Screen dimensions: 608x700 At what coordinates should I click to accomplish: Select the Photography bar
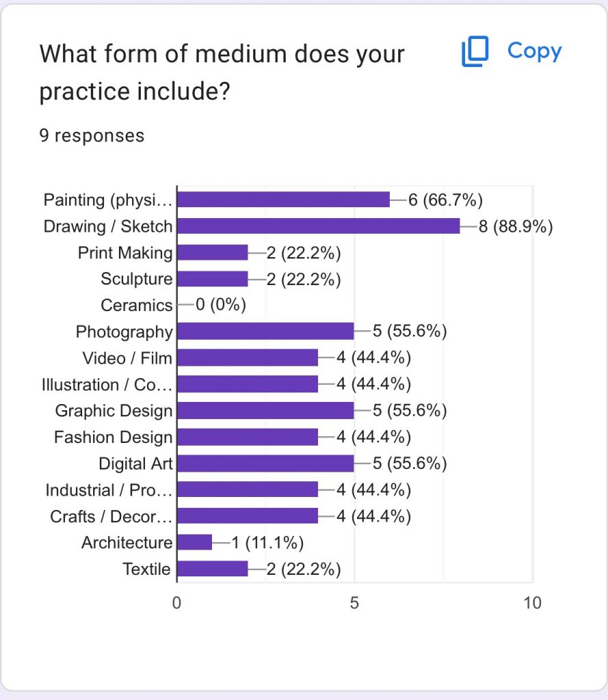tap(265, 332)
